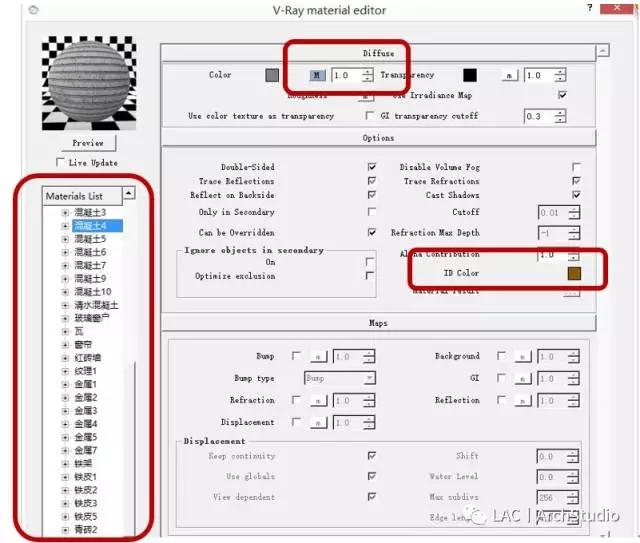Toggle the Live Update checkbox
The image size is (640, 543).
(60, 162)
